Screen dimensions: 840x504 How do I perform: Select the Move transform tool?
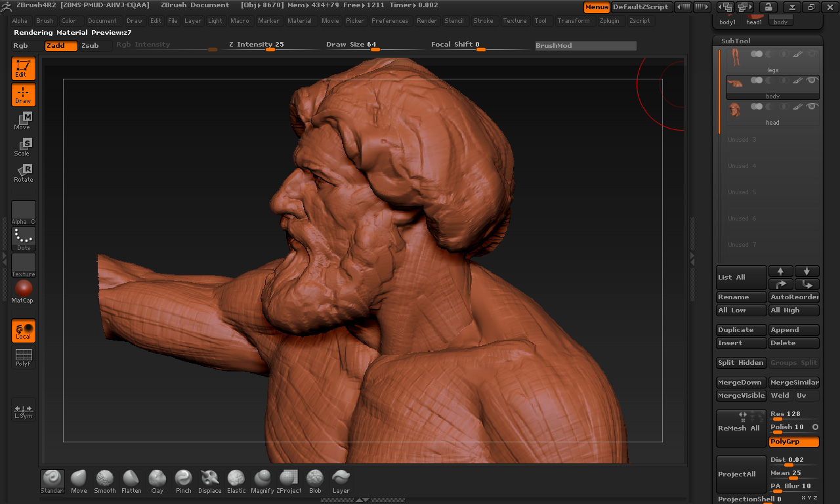click(23, 121)
